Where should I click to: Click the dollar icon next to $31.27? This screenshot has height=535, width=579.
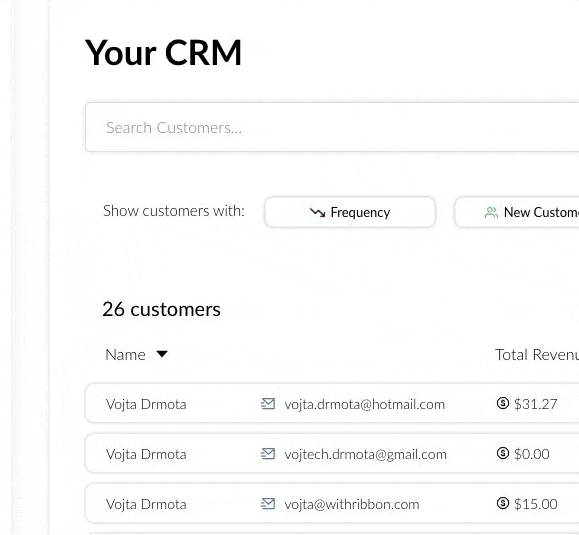(x=503, y=403)
